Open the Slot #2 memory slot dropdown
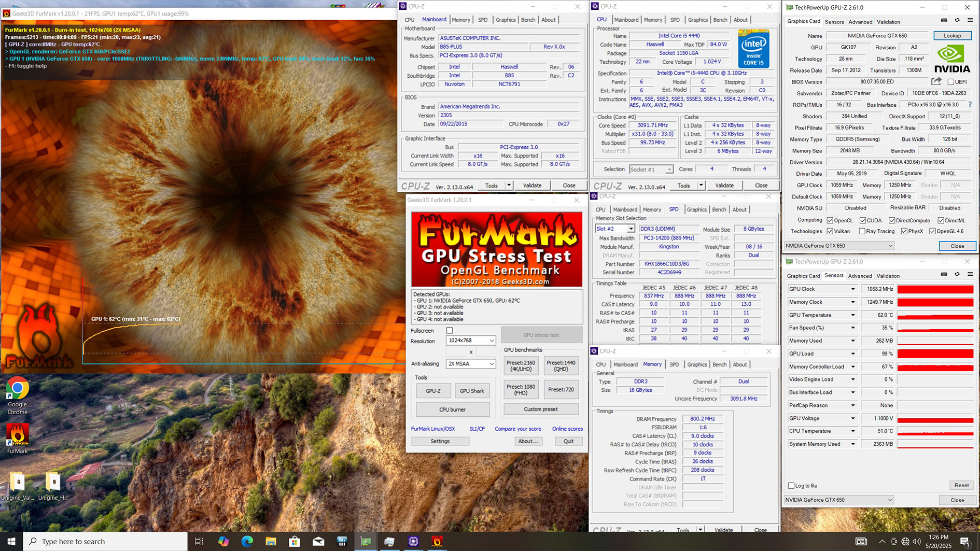This screenshot has width=980, height=551. (615, 229)
